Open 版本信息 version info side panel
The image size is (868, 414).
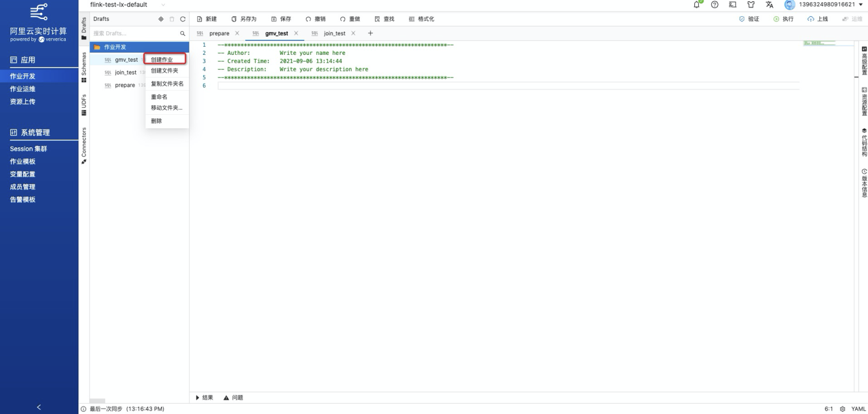864,182
